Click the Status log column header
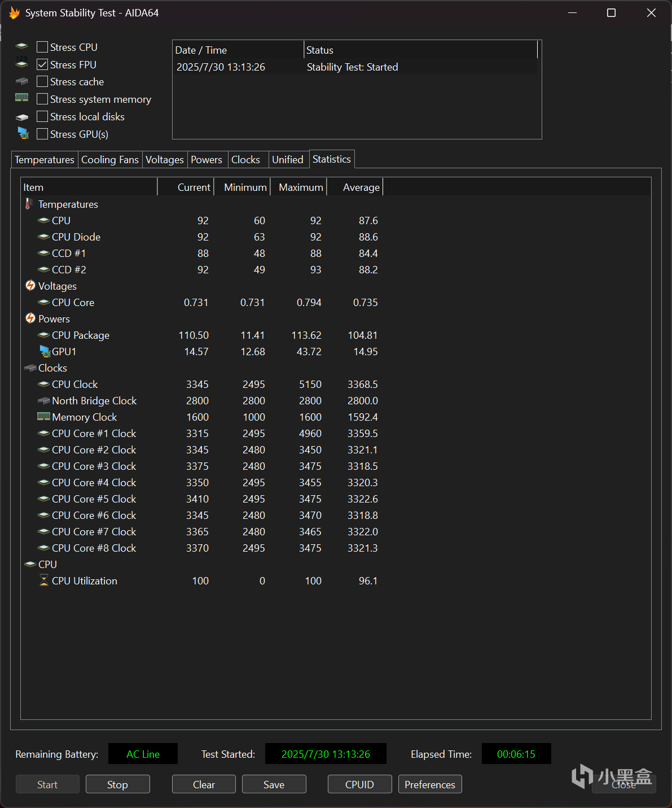This screenshot has width=672, height=808. 421,50
